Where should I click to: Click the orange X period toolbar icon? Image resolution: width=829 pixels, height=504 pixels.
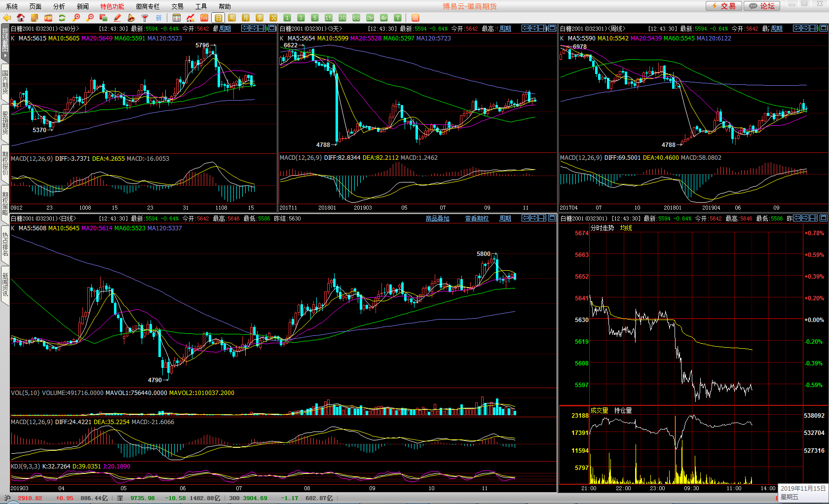(x=273, y=18)
